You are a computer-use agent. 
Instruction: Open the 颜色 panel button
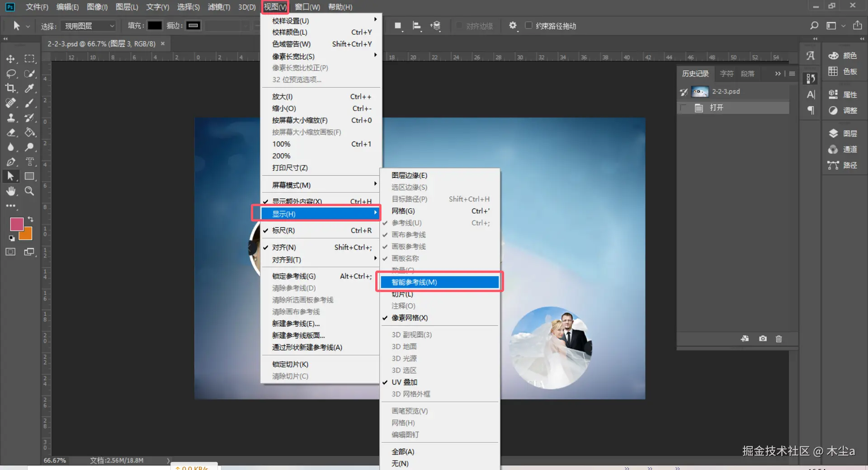pyautogui.click(x=843, y=56)
